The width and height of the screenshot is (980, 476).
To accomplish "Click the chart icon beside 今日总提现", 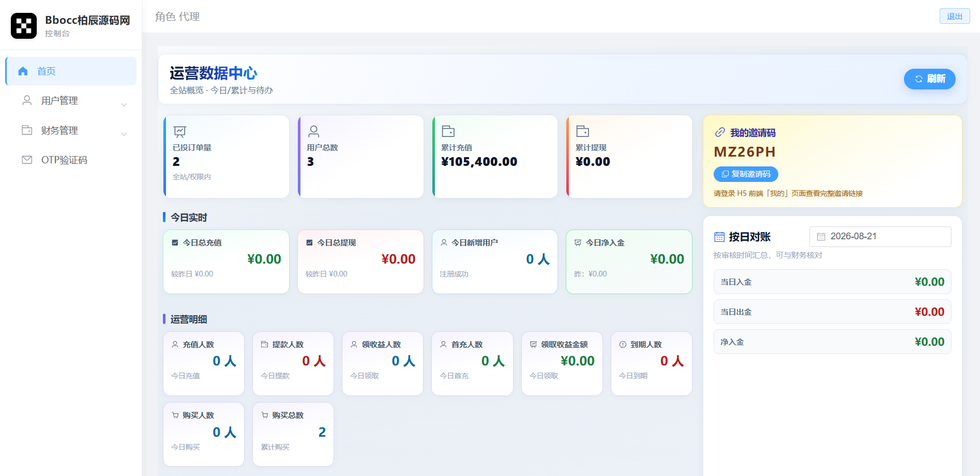I will [x=309, y=242].
